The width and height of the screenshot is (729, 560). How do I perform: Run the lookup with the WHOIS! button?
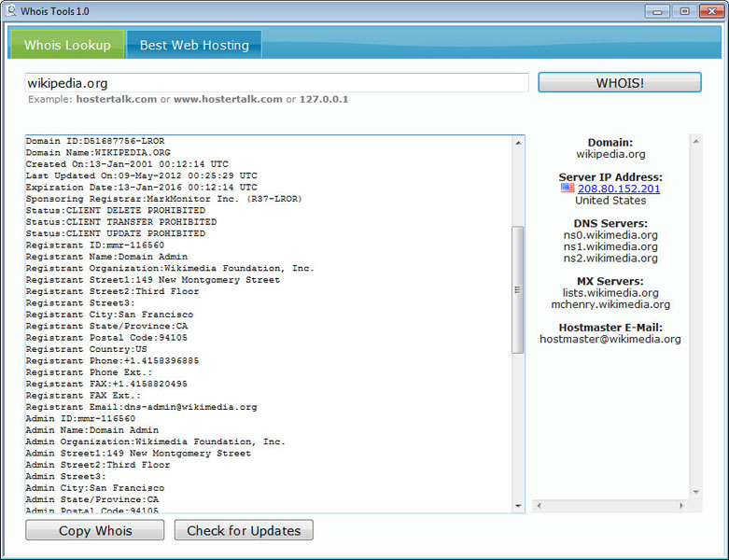point(619,83)
